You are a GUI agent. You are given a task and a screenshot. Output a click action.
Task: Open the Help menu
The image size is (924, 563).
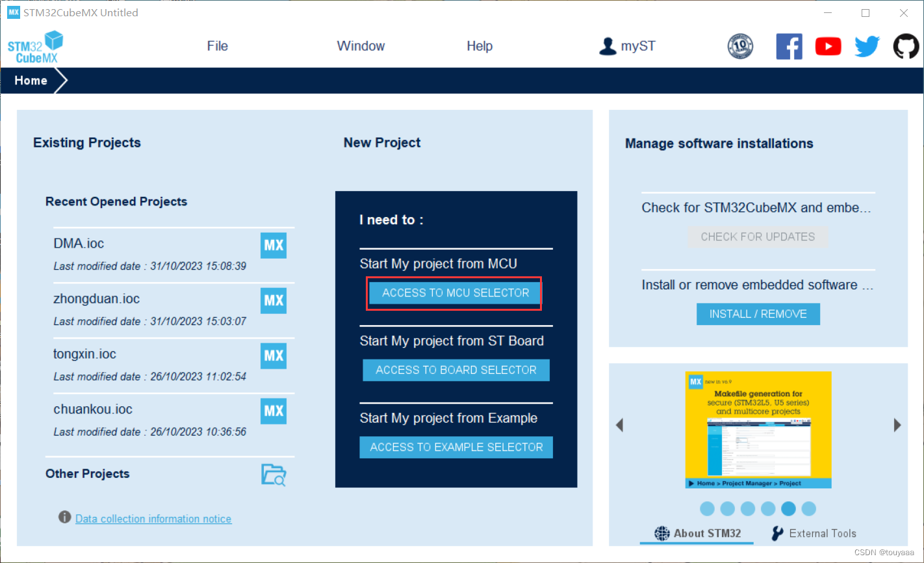(480, 46)
